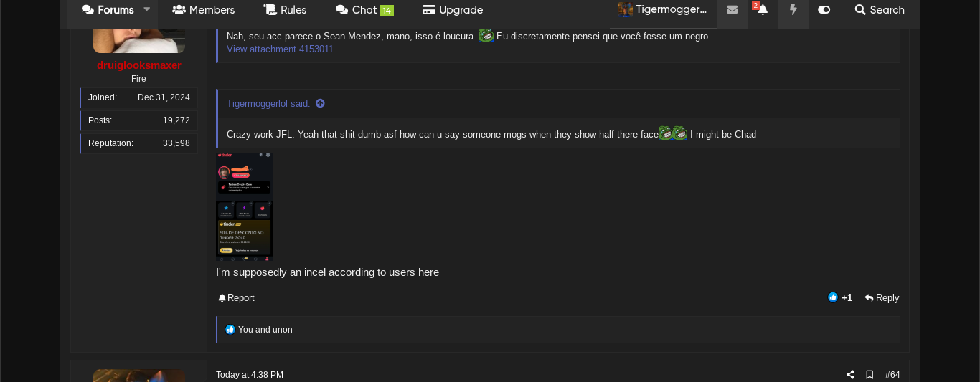The width and height of the screenshot is (980, 382).
Task: Visit druiglooksmaxer's profile
Action: click(x=139, y=65)
